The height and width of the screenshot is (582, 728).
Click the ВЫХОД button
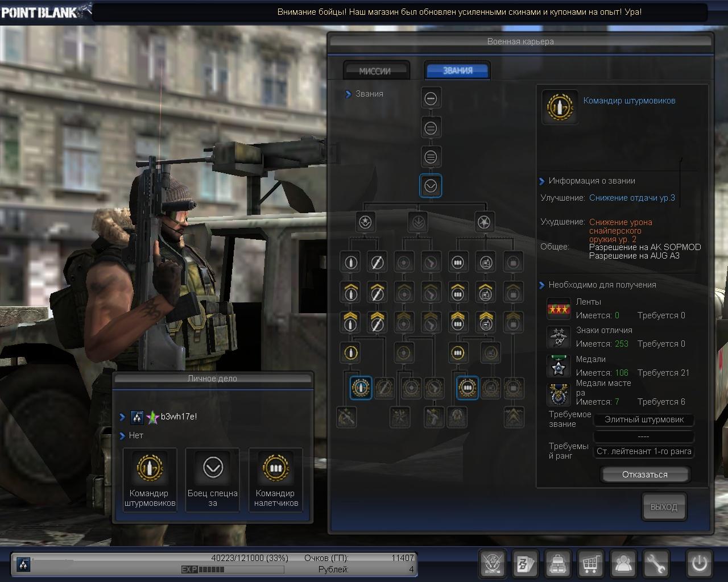tap(664, 506)
